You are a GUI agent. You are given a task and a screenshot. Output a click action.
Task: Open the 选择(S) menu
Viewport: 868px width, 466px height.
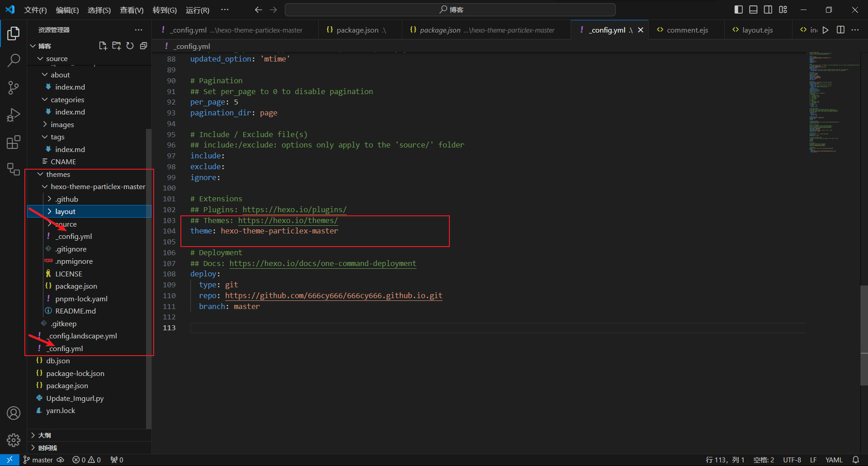click(99, 10)
